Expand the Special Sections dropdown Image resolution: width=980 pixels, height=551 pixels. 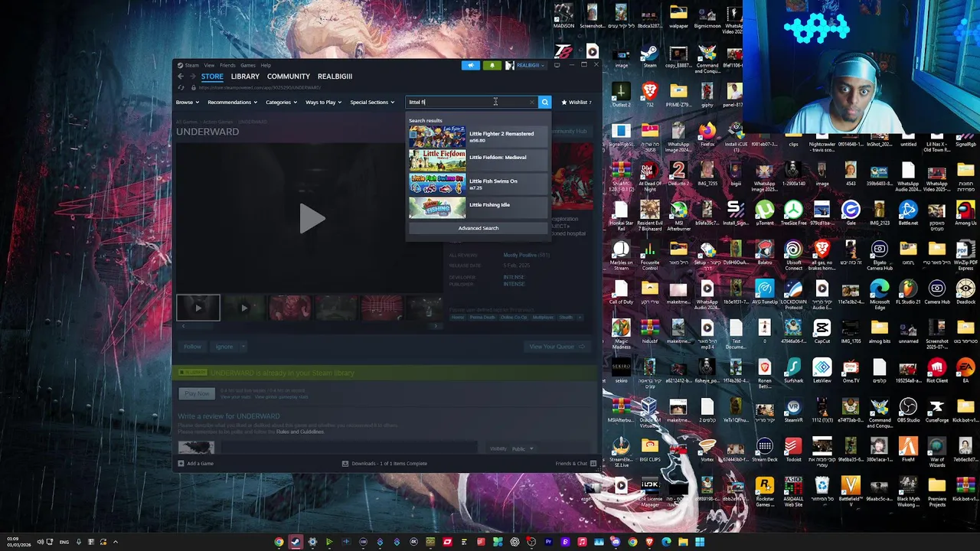(372, 102)
